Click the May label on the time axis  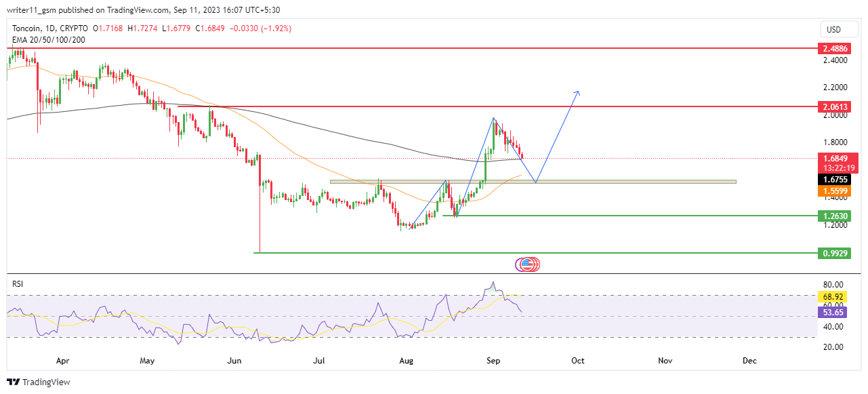(x=147, y=361)
